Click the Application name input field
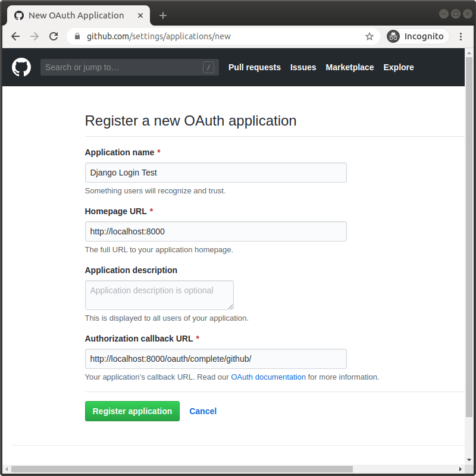The width and height of the screenshot is (476, 476). pos(215,172)
